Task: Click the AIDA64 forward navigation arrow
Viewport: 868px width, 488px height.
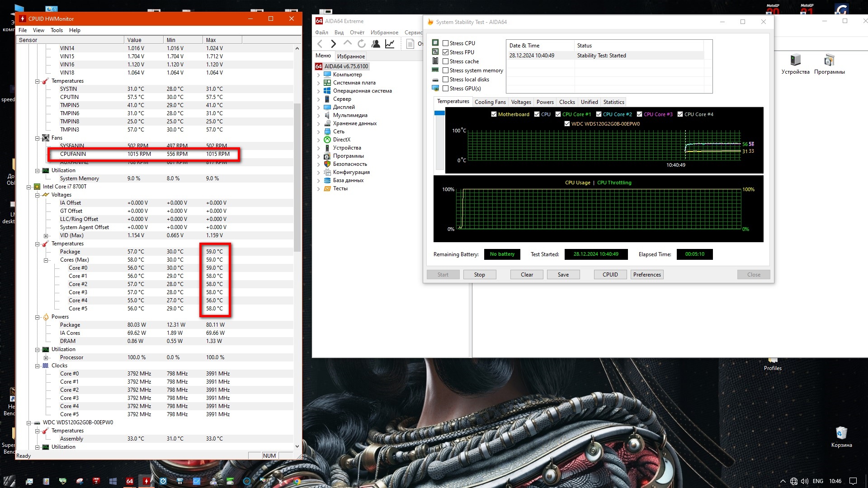Action: coord(334,44)
